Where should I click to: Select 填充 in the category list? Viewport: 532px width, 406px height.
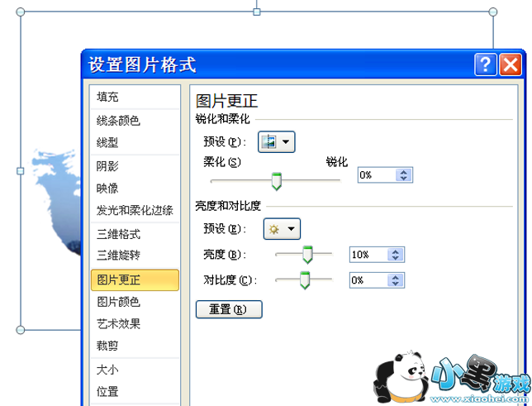coord(135,97)
